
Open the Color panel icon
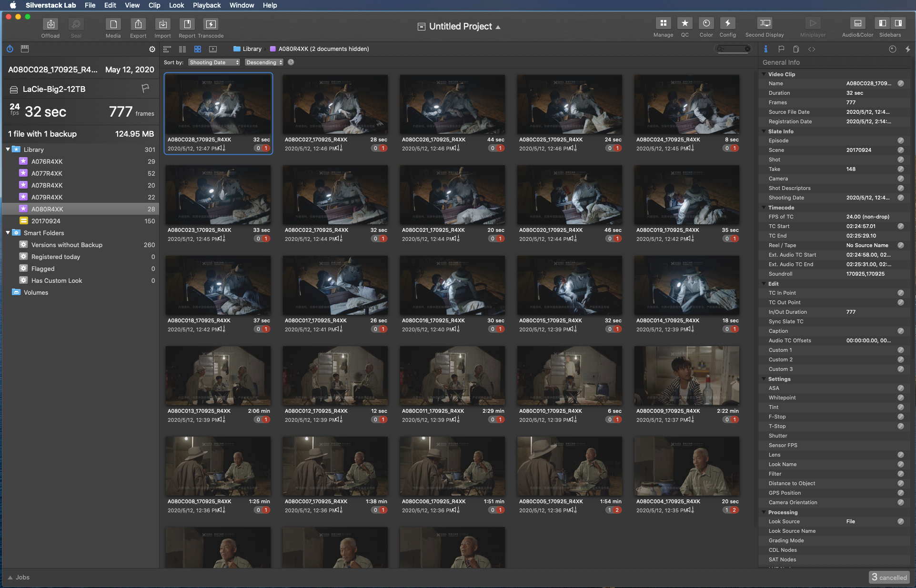coord(706,23)
